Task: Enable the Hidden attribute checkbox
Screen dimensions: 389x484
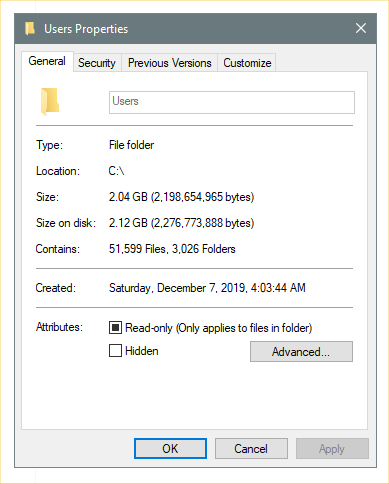Action: coord(115,351)
